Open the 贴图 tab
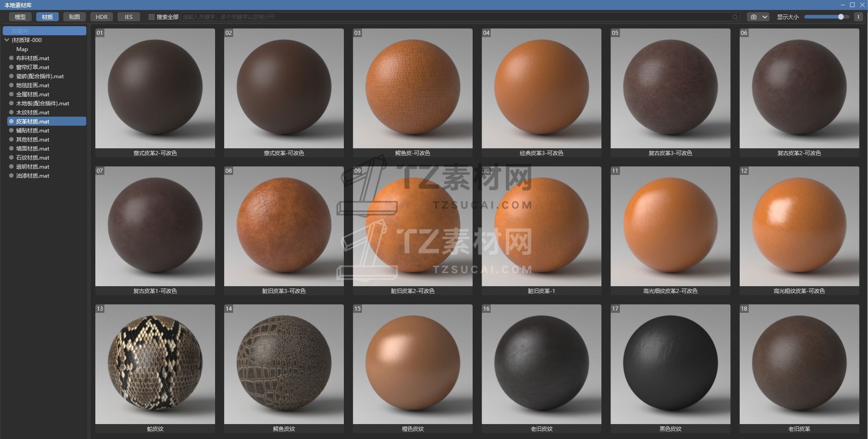 click(75, 17)
